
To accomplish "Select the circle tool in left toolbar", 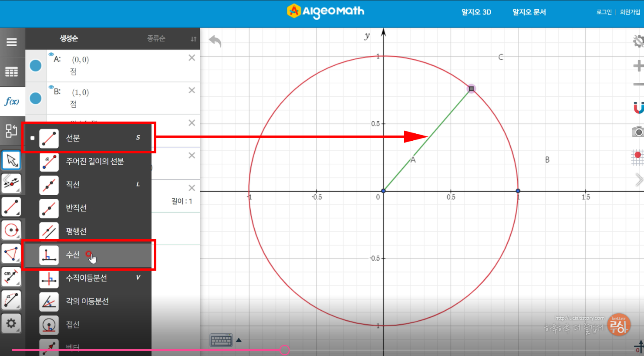I will tap(11, 230).
